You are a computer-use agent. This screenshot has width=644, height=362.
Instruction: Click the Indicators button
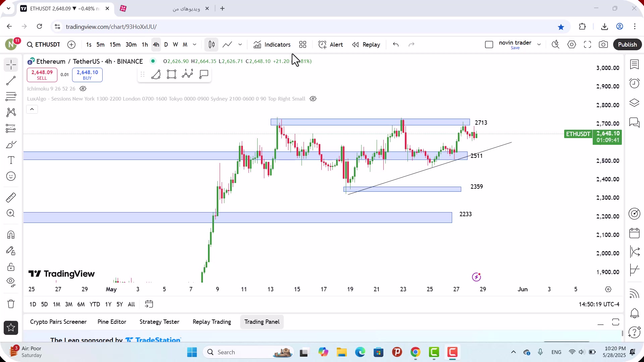click(x=272, y=45)
